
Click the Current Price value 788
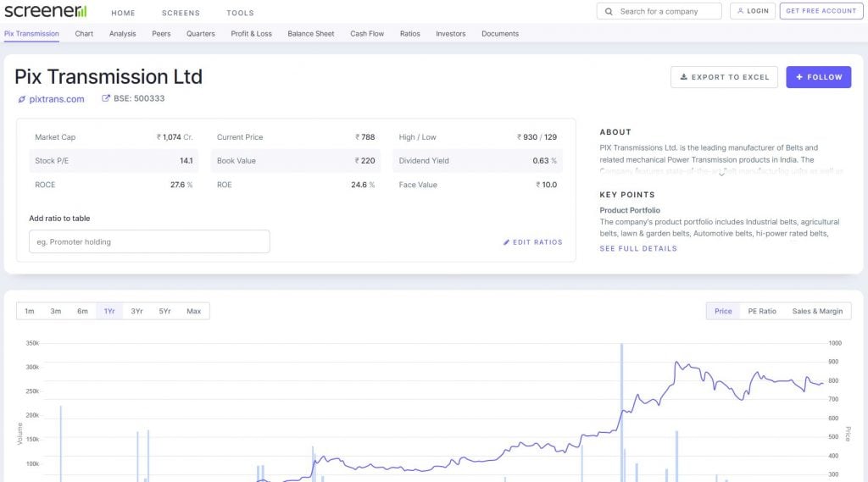[364, 137]
